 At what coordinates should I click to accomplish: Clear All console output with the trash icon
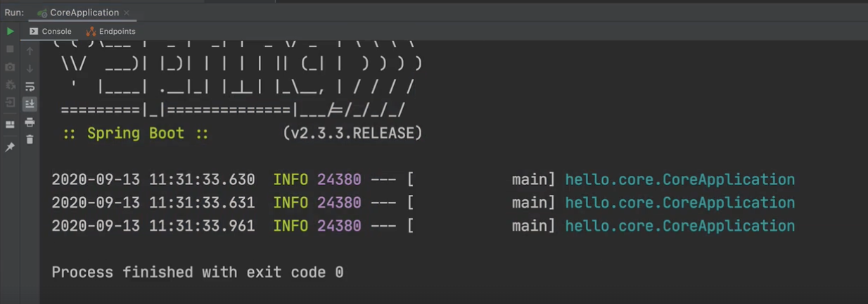30,139
